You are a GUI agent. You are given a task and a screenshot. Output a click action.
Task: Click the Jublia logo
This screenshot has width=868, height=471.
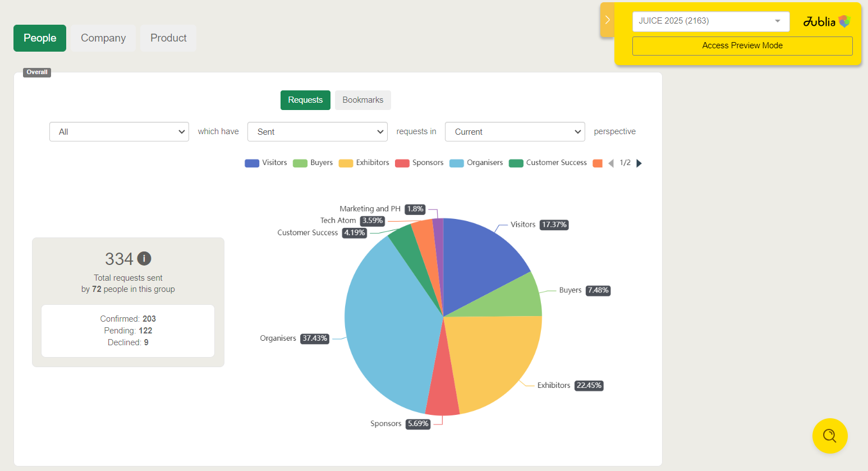click(x=827, y=21)
